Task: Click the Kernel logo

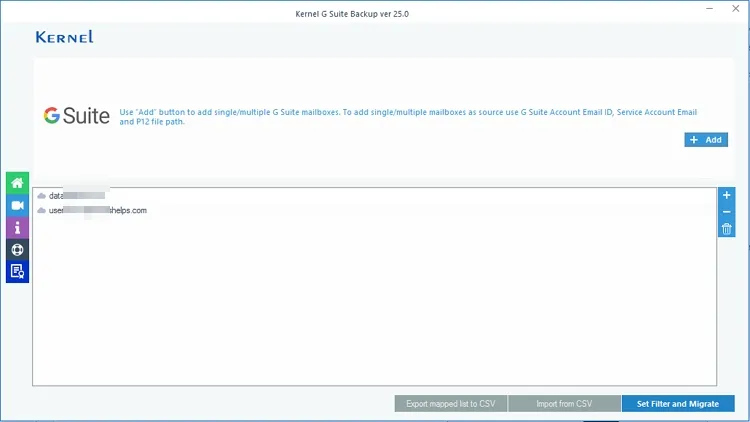Action: tap(64, 37)
